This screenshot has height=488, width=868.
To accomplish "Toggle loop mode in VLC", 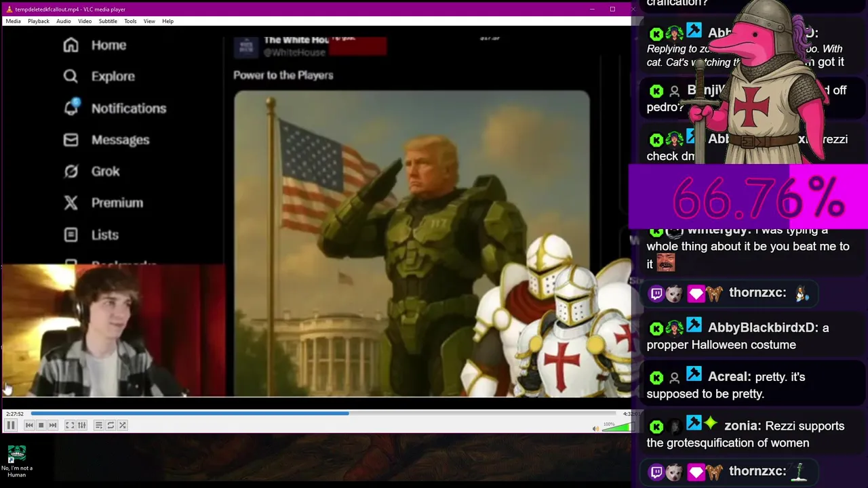I will coord(111,425).
